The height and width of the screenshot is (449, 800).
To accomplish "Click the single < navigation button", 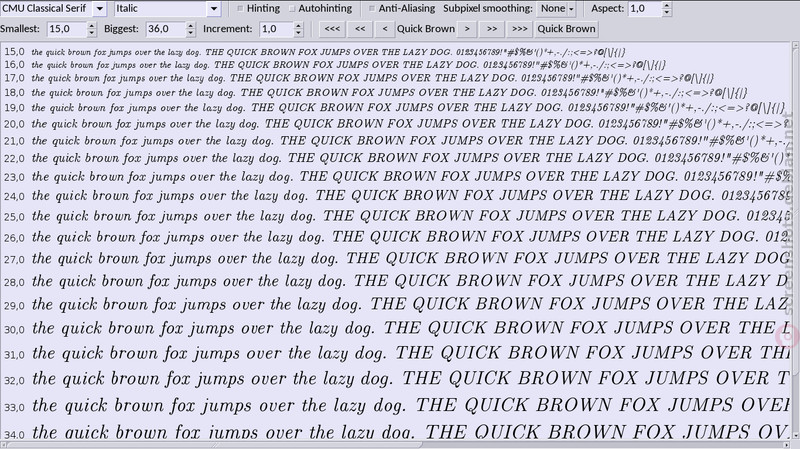I will [385, 29].
